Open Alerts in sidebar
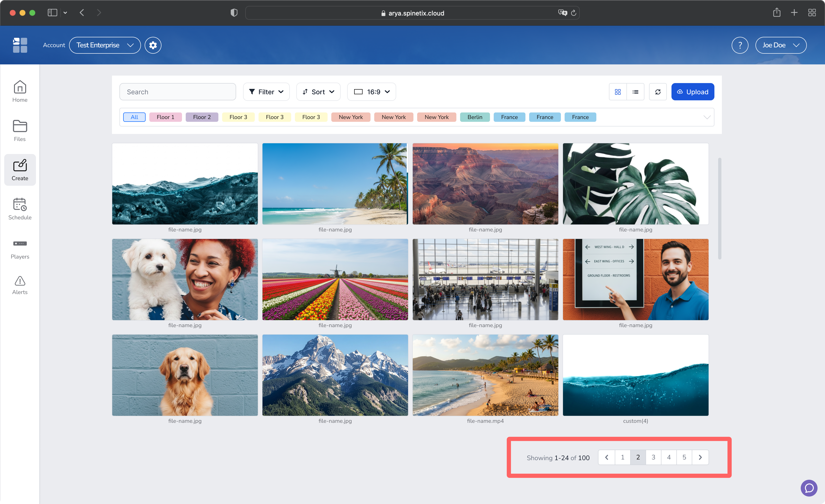Screen dimensions: 825x504 click(20, 285)
